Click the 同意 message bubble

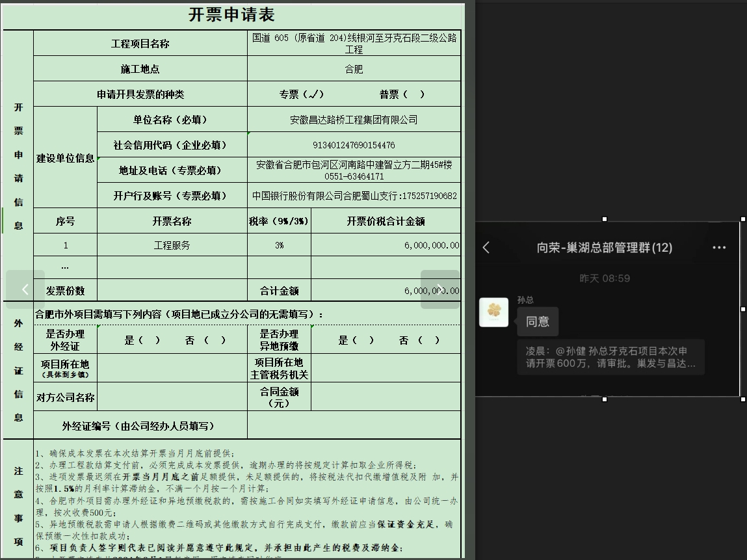(x=537, y=321)
